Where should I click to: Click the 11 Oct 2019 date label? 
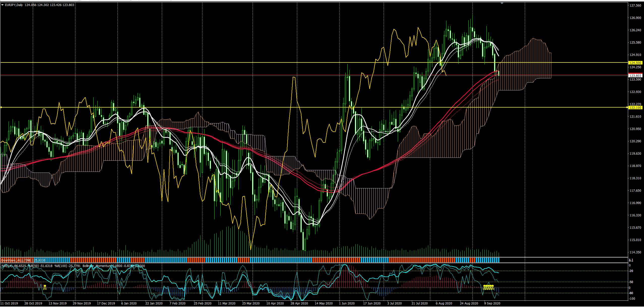tap(9, 303)
